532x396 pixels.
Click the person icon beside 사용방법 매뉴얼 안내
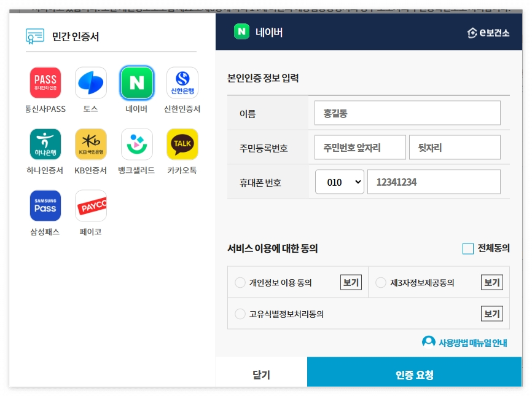(x=429, y=342)
